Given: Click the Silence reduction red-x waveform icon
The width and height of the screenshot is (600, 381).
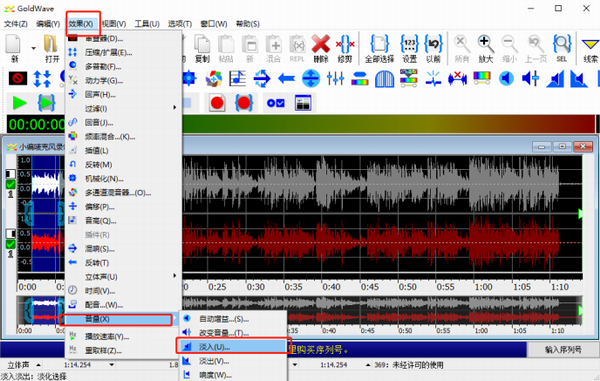Looking at the screenshot, I should coord(457,78).
